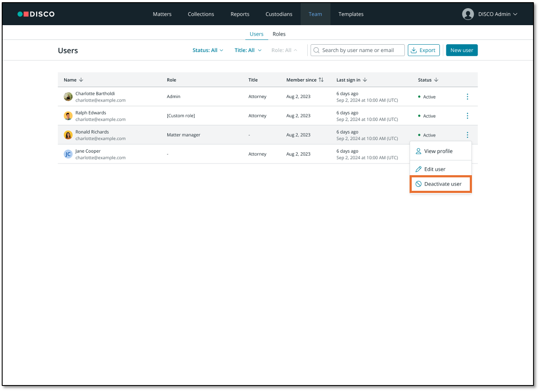Open Ralph Edwards' three-dot actions menu
540x392 pixels.
tap(467, 116)
